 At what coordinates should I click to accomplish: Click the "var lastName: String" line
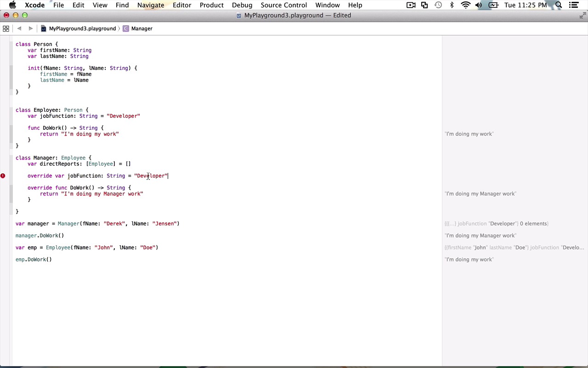click(58, 56)
